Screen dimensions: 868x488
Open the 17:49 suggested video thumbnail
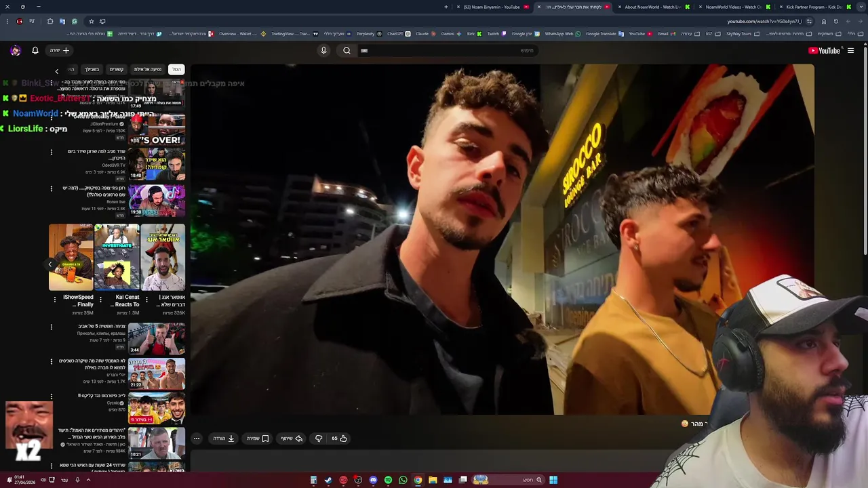point(157,94)
